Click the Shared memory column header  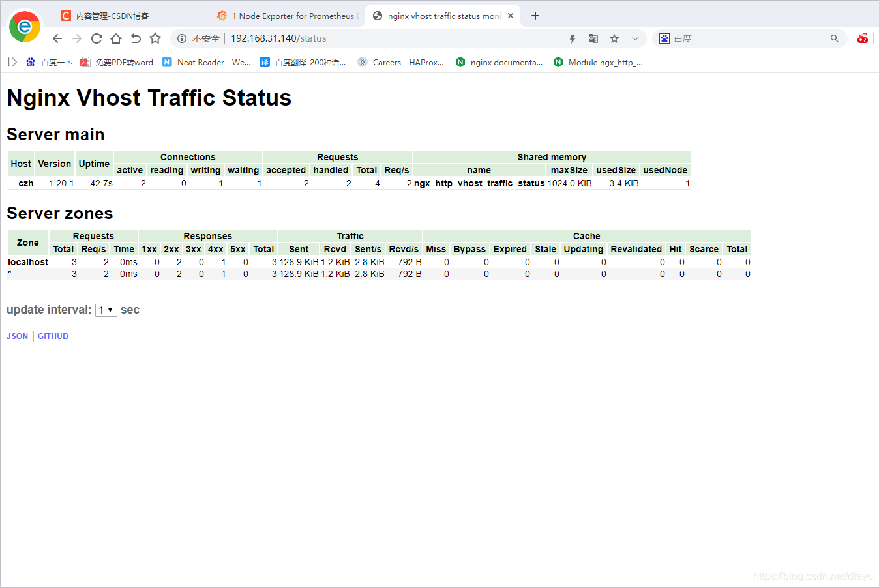(552, 157)
